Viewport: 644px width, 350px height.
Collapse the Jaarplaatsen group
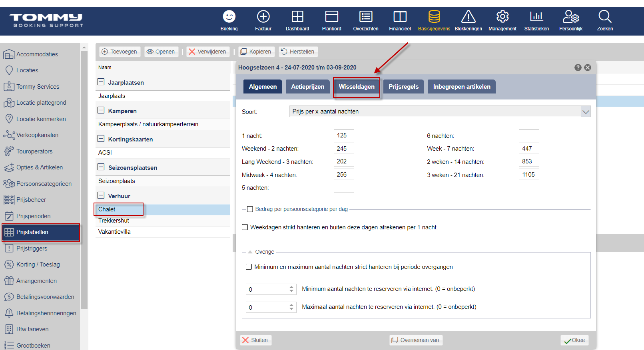click(x=101, y=82)
